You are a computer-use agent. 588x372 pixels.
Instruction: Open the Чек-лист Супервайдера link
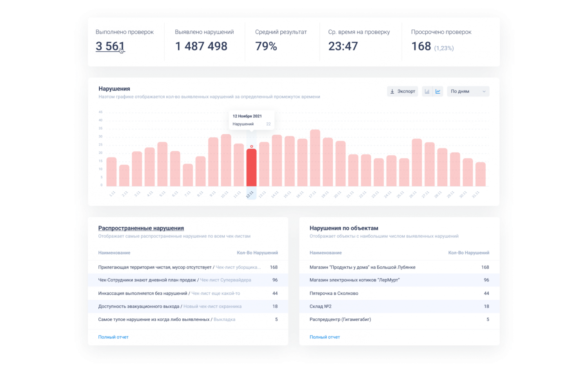tap(225, 280)
